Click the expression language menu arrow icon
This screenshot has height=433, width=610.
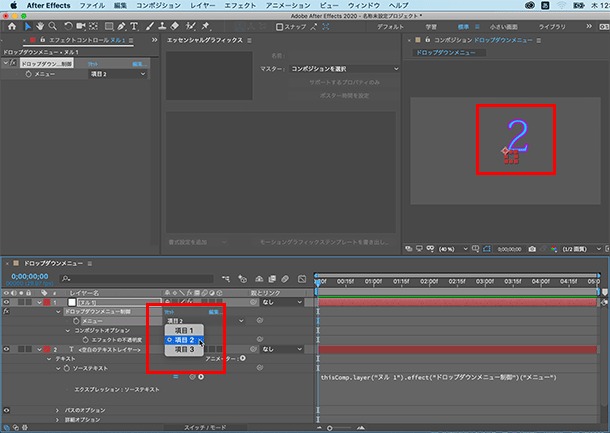pyautogui.click(x=201, y=377)
